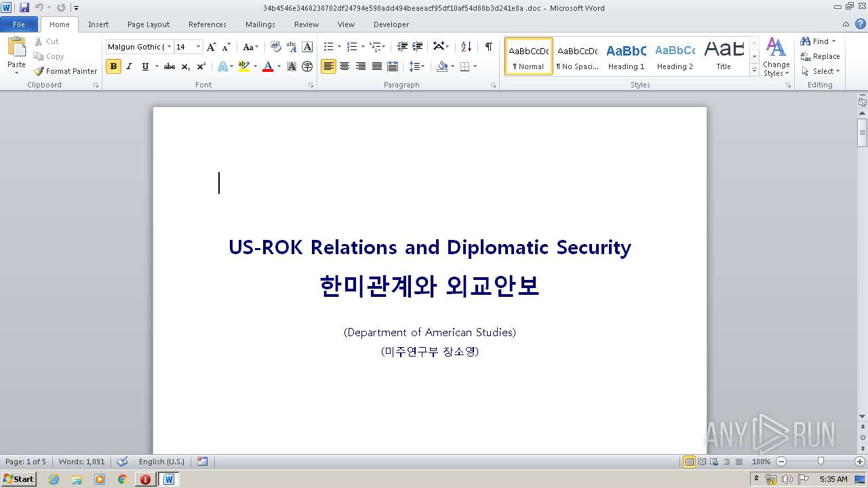Align text to the right

tap(360, 66)
